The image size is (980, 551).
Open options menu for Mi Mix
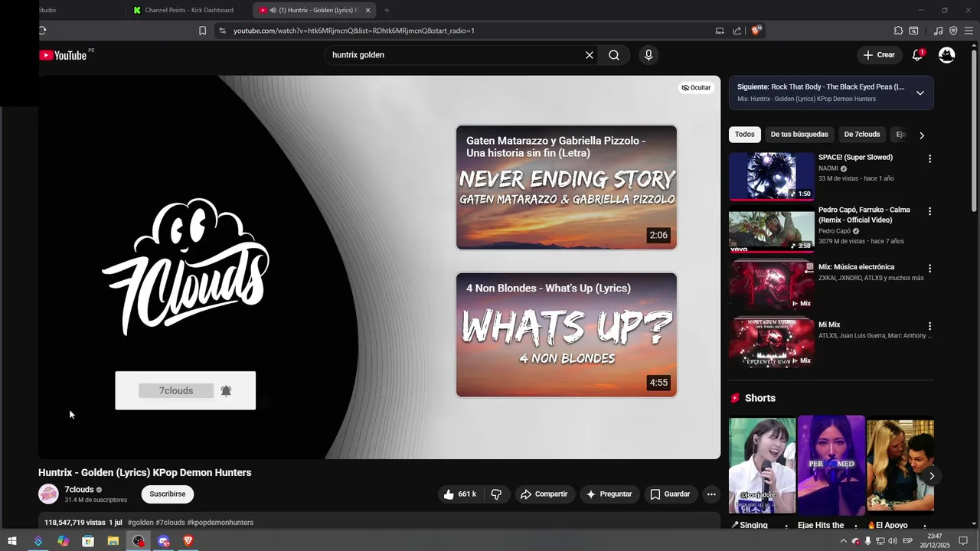[929, 326]
